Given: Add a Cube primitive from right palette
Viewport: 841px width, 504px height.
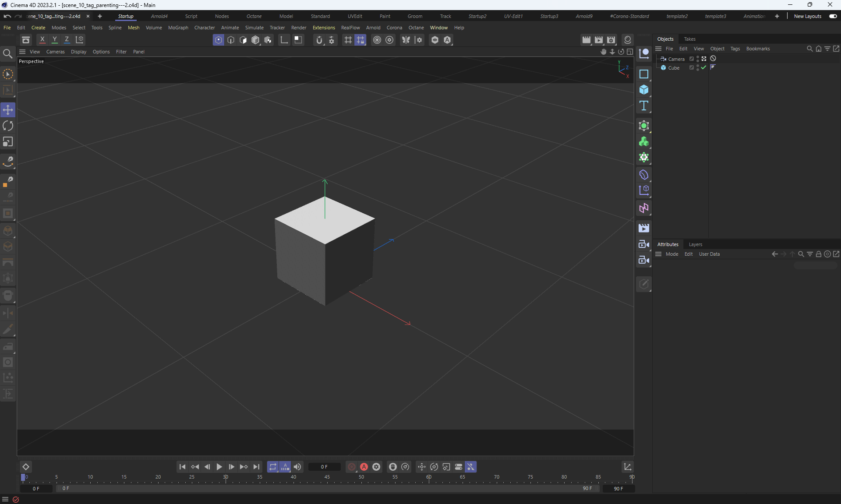Looking at the screenshot, I should (x=643, y=90).
